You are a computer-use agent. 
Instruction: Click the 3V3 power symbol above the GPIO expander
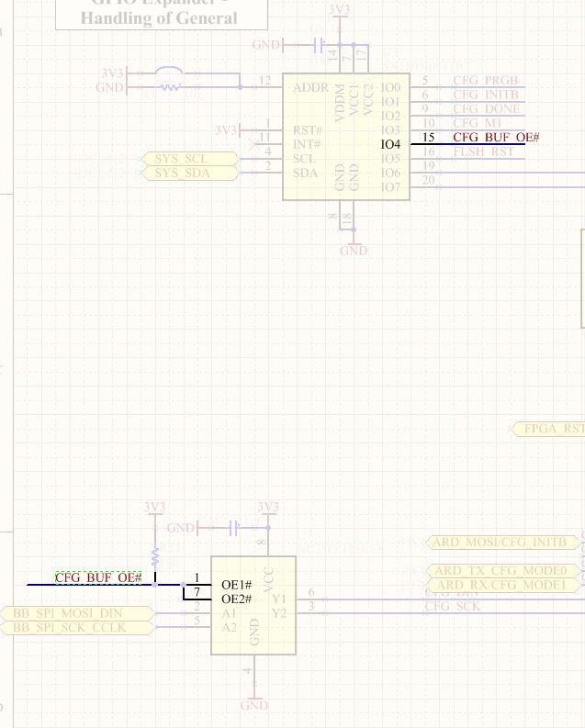click(339, 10)
